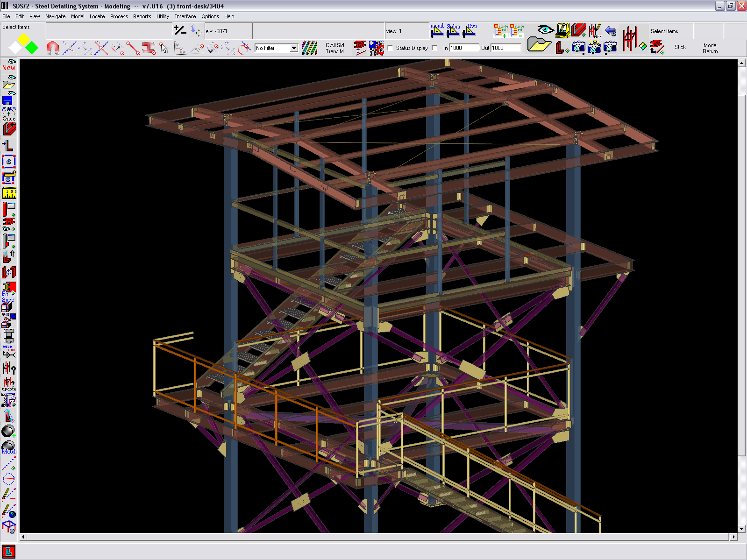Click the red I-beam locate icon
The image size is (747, 560).
coord(149,48)
